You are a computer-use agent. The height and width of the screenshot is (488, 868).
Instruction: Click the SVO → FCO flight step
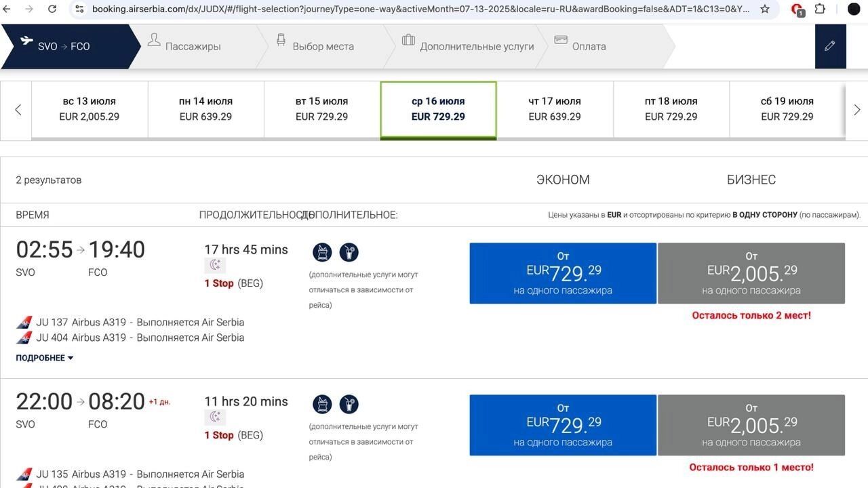pos(64,46)
